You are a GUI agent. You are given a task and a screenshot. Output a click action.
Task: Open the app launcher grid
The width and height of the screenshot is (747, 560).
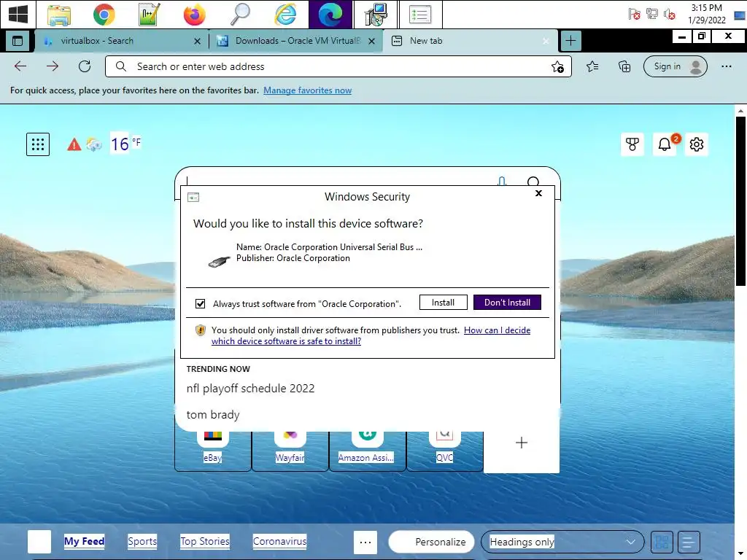(38, 144)
